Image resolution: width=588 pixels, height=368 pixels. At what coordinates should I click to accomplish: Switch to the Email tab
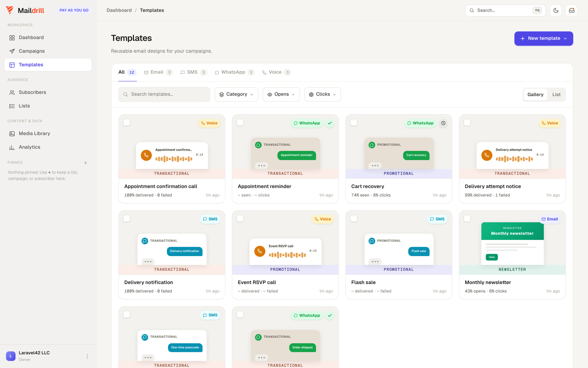tap(158, 72)
